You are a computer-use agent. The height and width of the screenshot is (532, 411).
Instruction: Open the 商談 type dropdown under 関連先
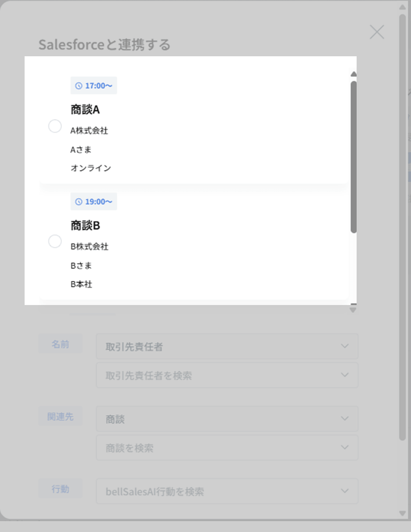(x=227, y=419)
